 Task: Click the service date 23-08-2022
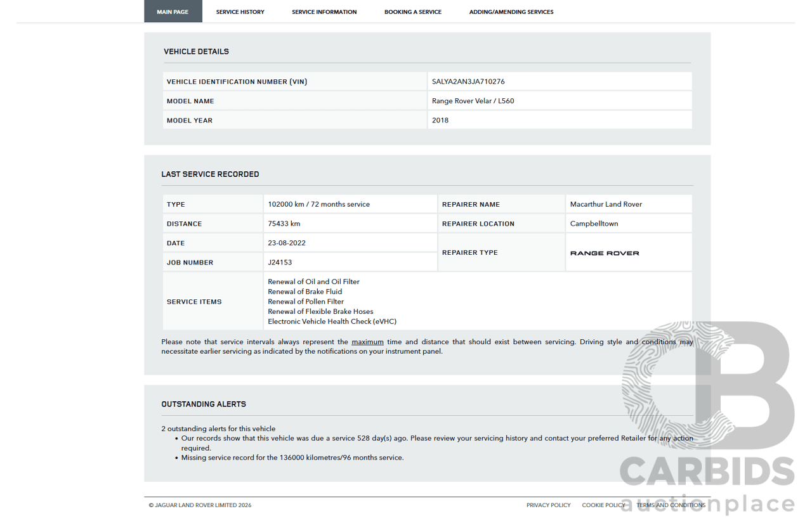click(287, 243)
